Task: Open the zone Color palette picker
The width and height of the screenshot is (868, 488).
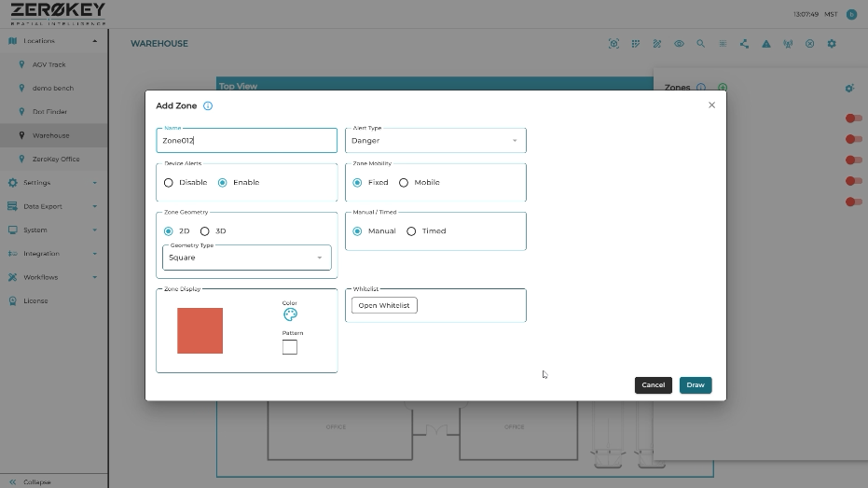Action: point(290,314)
